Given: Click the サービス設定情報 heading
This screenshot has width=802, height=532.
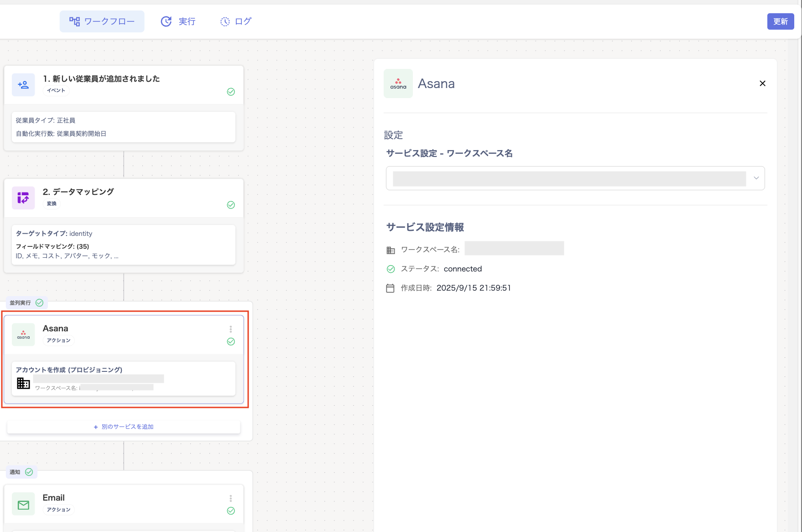Looking at the screenshot, I should click(425, 227).
